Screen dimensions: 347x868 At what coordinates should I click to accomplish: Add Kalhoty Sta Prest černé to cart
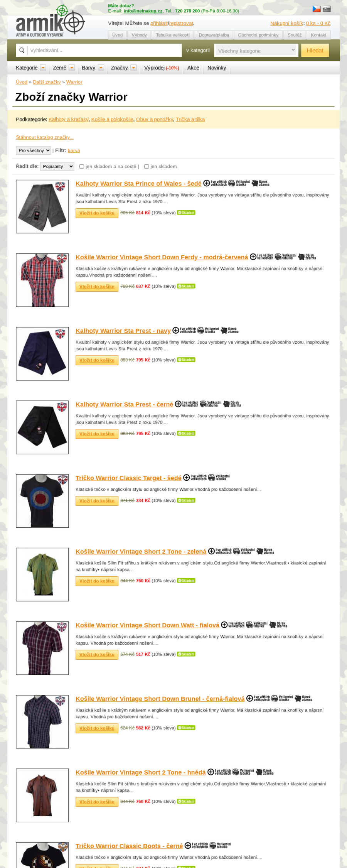(97, 434)
